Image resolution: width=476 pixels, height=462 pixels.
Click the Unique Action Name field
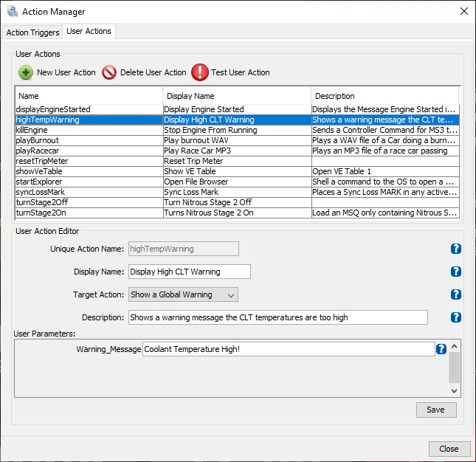coord(183,249)
